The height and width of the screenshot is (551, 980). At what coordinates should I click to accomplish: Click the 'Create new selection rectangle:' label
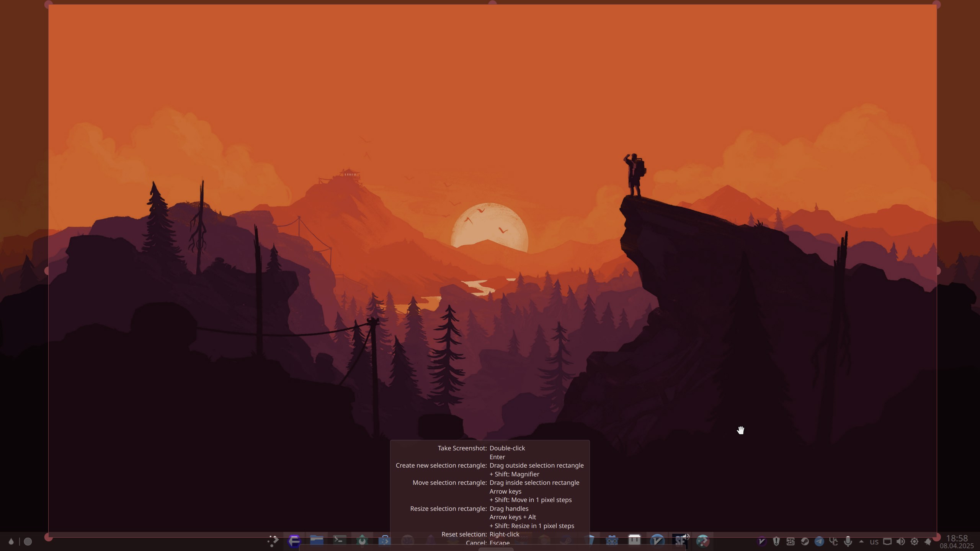click(441, 465)
